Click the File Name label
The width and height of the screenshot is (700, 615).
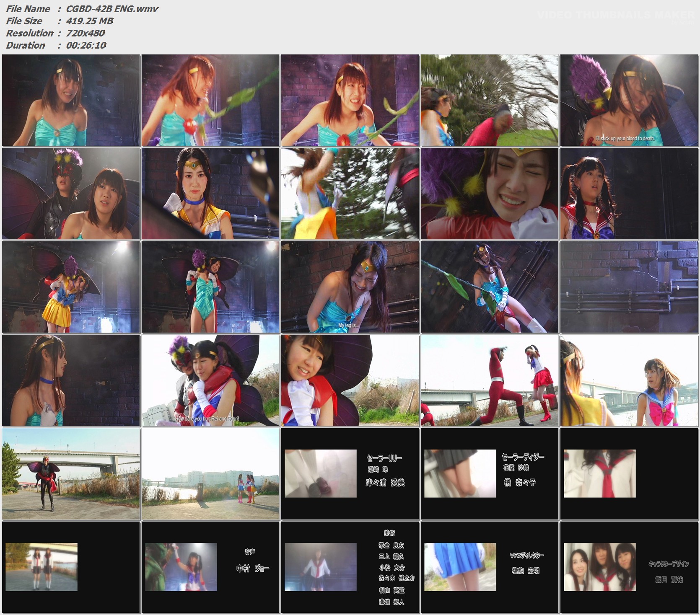[28, 9]
